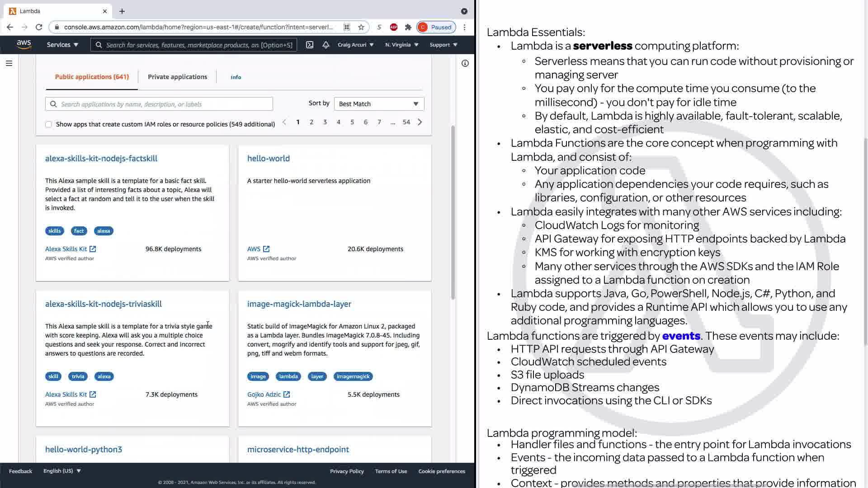Click the AdBlock extension icon

coord(394,27)
